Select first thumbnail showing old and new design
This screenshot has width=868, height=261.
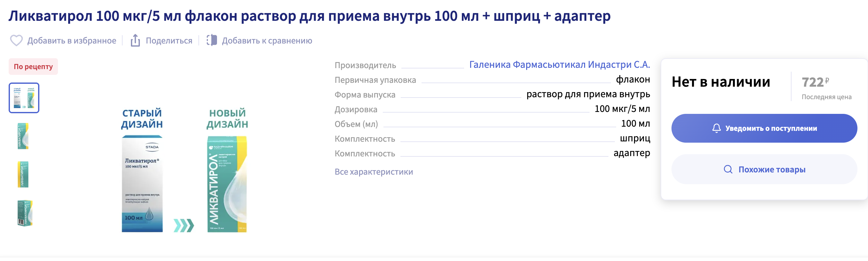pos(24,98)
